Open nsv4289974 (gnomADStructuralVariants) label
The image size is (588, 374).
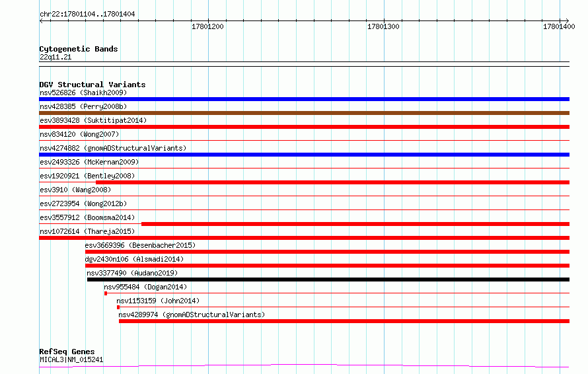192,315
